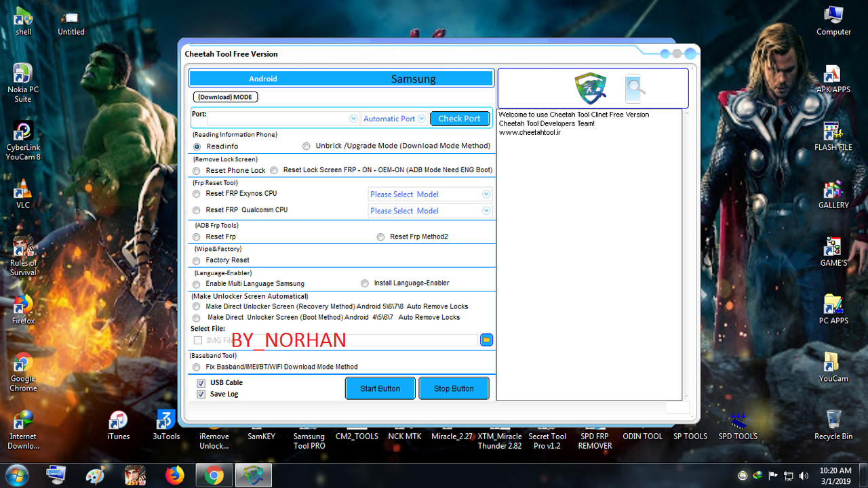The height and width of the screenshot is (488, 868).
Task: Expand Exynos Please Select Model dropdown
Action: click(x=486, y=195)
